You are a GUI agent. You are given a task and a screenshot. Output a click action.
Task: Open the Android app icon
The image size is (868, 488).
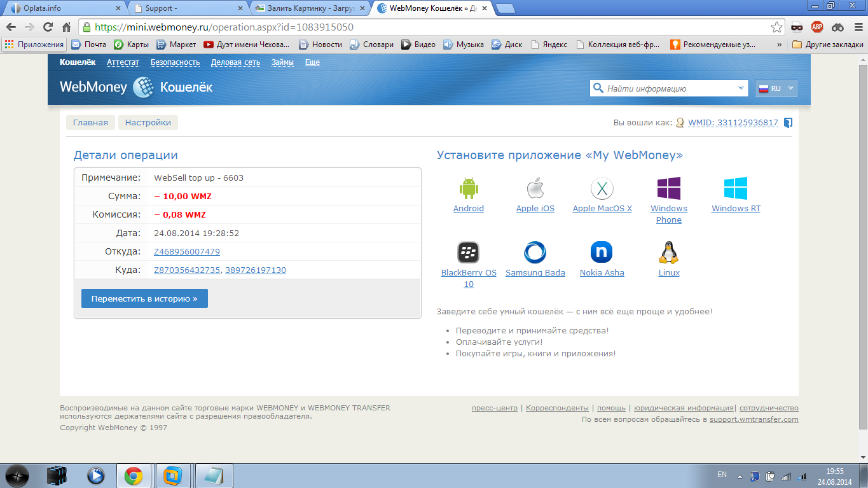pos(469,188)
